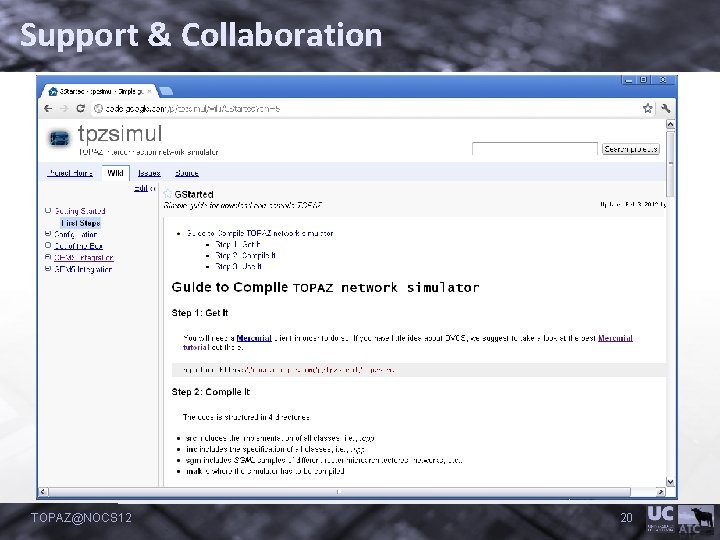The width and height of the screenshot is (720, 540).
Task: Collapse the wiki sidebar with the « icon
Action: coord(152,188)
